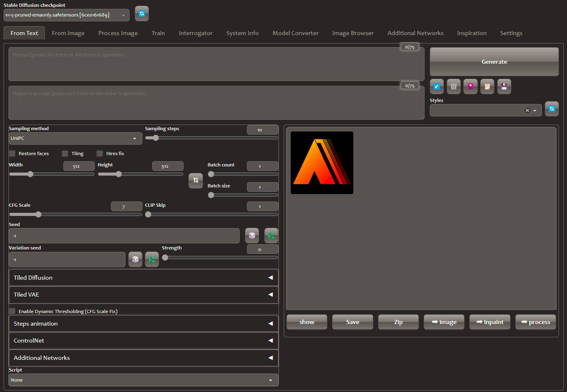This screenshot has height=392, width=567.
Task: Refresh the Stable Diffusion checkpoint list
Action: [142, 14]
